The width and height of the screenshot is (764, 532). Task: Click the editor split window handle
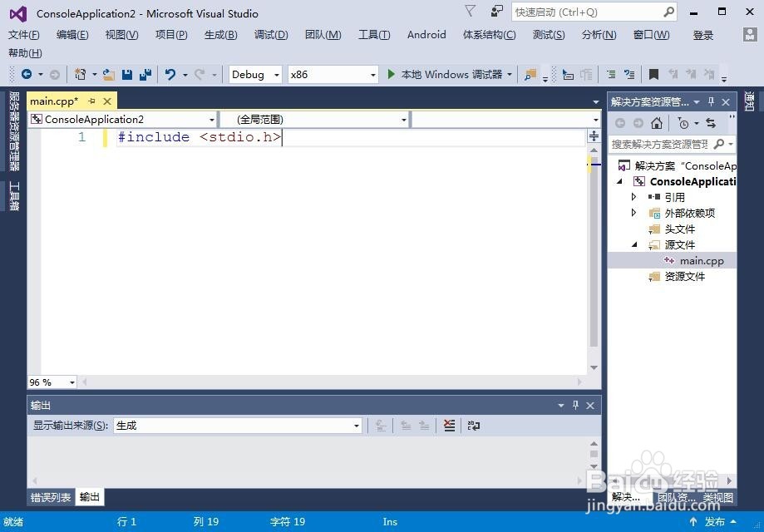point(594,136)
